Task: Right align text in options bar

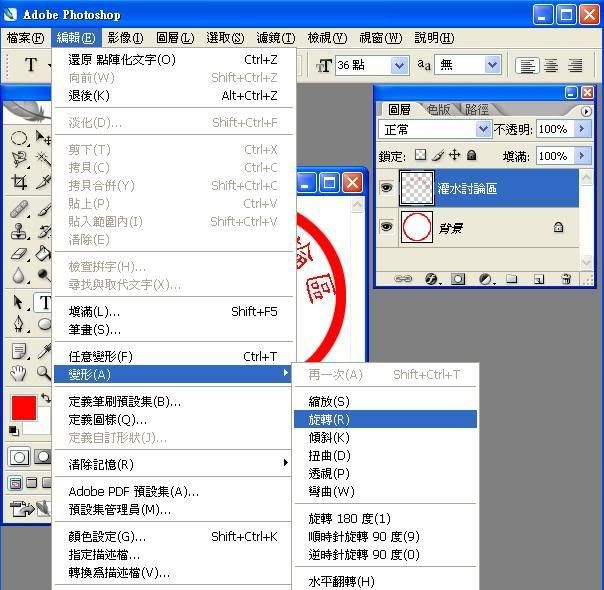Action: 575,66
